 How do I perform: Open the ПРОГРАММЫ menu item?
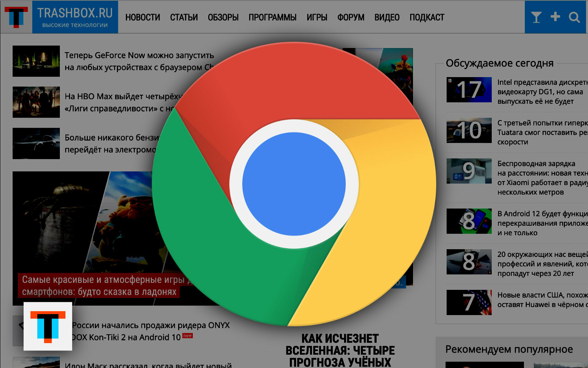pos(272,18)
